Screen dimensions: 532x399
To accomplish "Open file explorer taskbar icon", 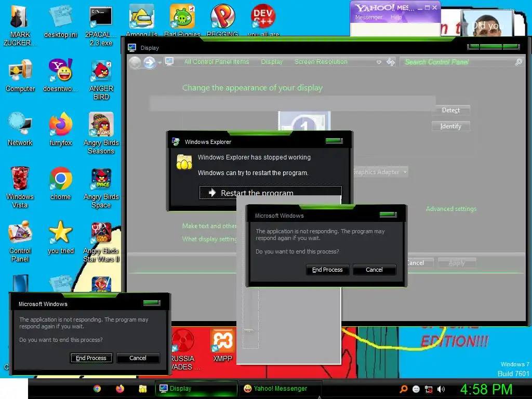I will pyautogui.click(x=142, y=389).
